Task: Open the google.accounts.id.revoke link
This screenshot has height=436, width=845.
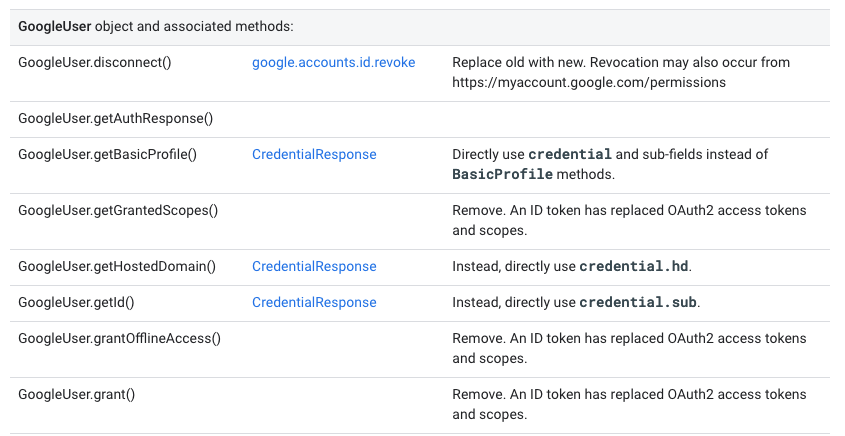Action: (333, 62)
